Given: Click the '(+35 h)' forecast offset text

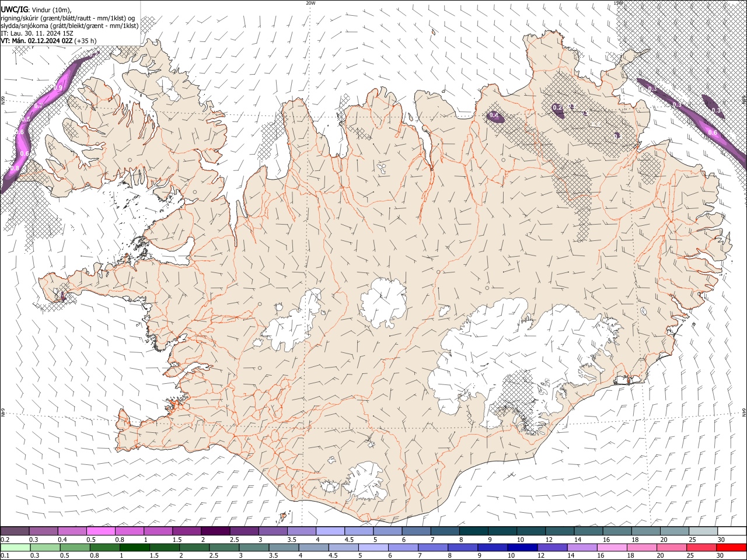Looking at the screenshot, I should [x=86, y=41].
